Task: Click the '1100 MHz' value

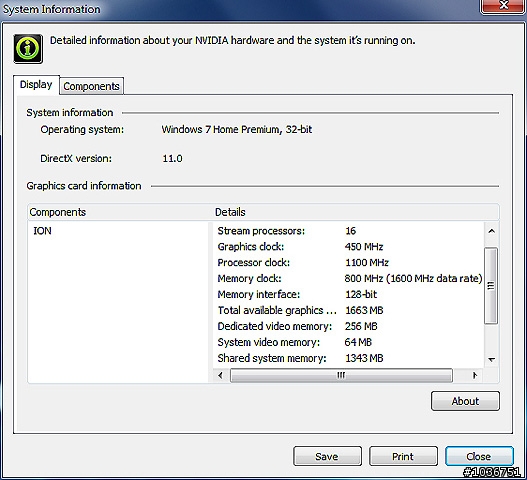Action: tap(367, 263)
